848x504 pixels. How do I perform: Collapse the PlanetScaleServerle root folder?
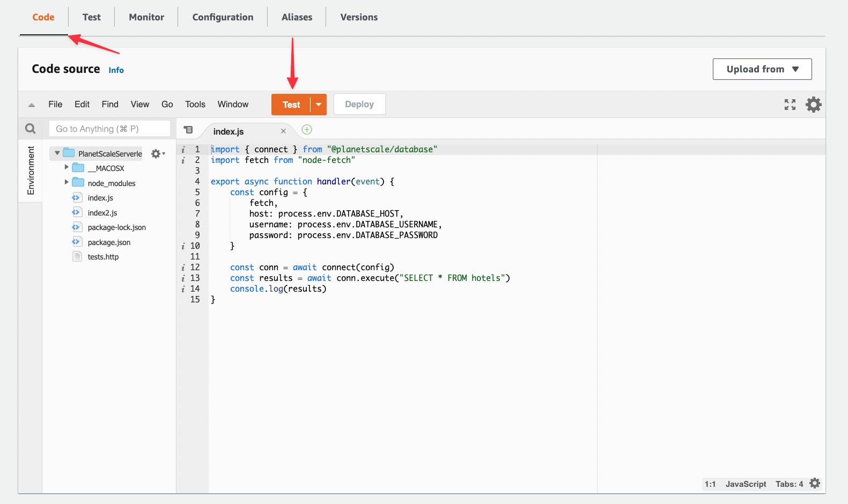click(57, 153)
